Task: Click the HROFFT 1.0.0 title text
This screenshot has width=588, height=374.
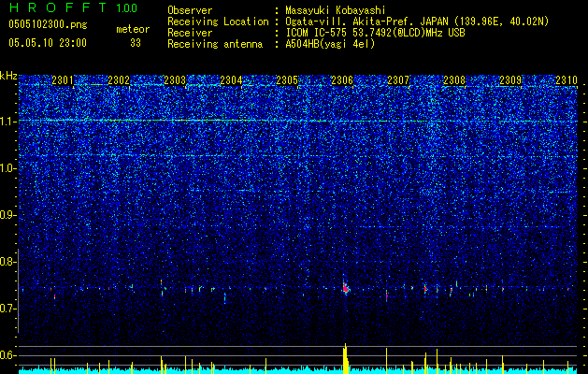Action: (73, 7)
